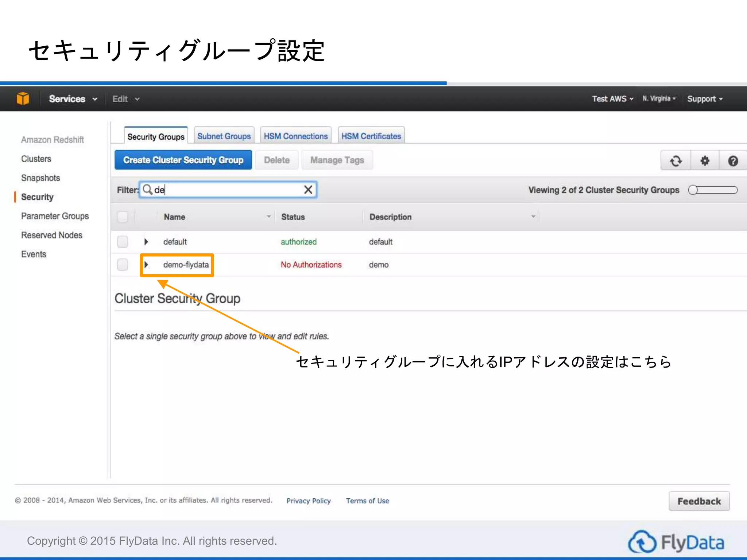Open the Test AWS account dropdown
The width and height of the screenshot is (747, 560).
[x=612, y=99]
